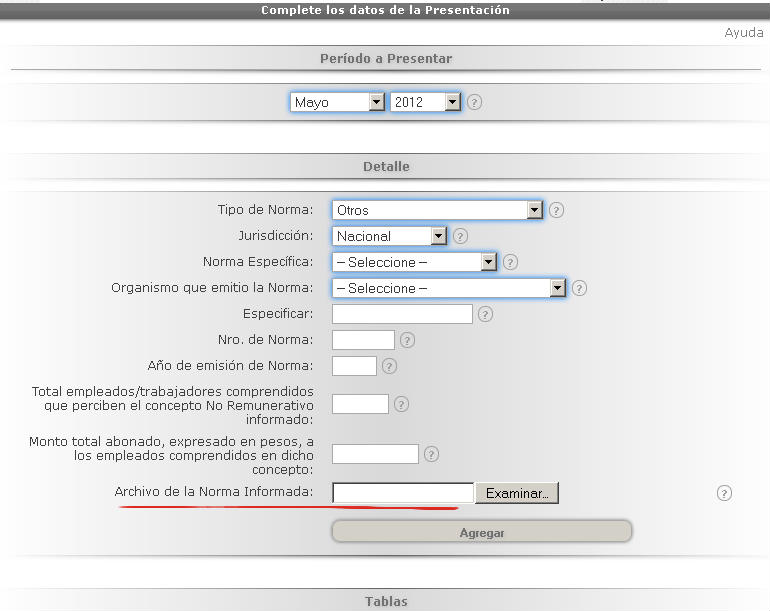The height and width of the screenshot is (611, 770).
Task: Click help icon beside Jurisdicción dropdown
Action: point(460,236)
